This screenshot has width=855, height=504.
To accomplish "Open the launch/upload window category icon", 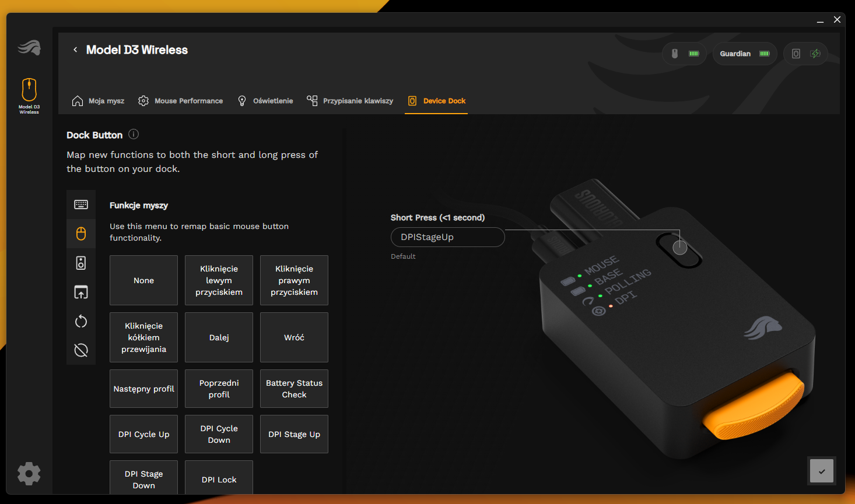I will pyautogui.click(x=81, y=292).
